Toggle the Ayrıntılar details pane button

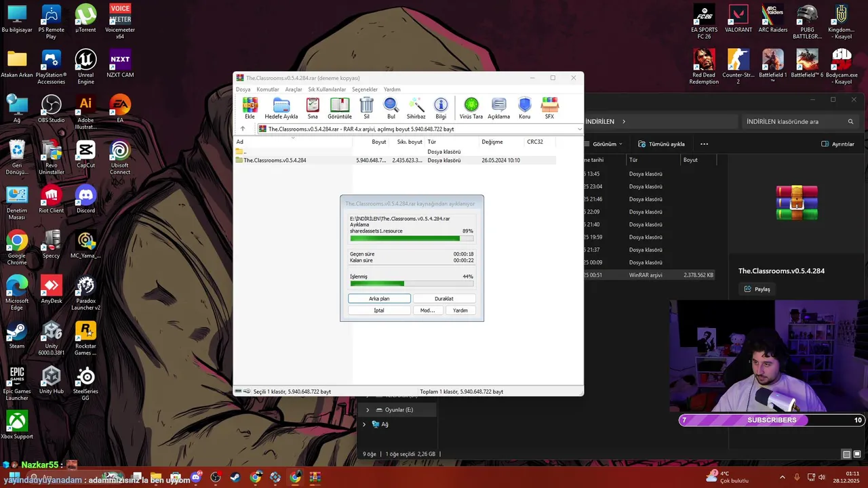point(838,144)
